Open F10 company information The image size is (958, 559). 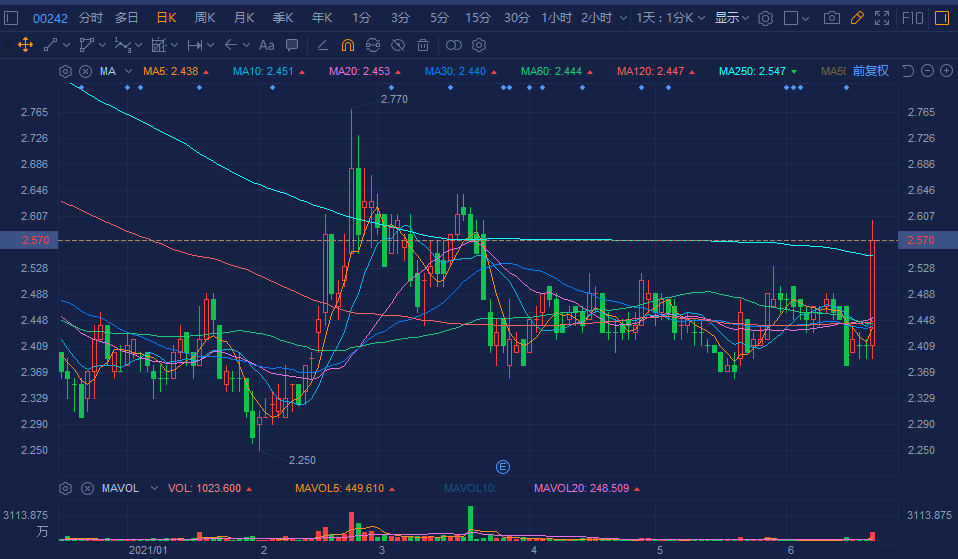(913, 18)
